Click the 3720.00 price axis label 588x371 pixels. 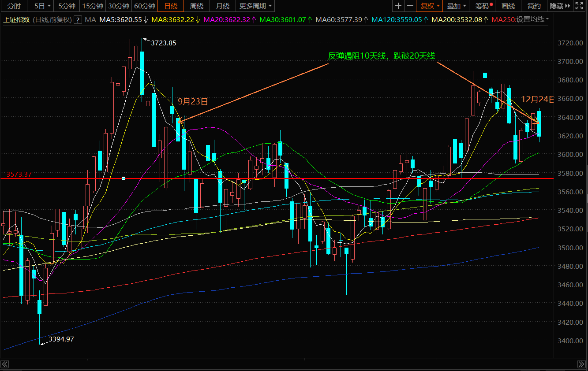569,43
